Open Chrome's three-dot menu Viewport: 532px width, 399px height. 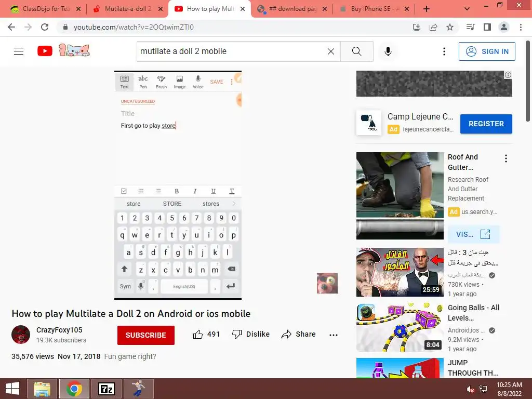tap(521, 27)
